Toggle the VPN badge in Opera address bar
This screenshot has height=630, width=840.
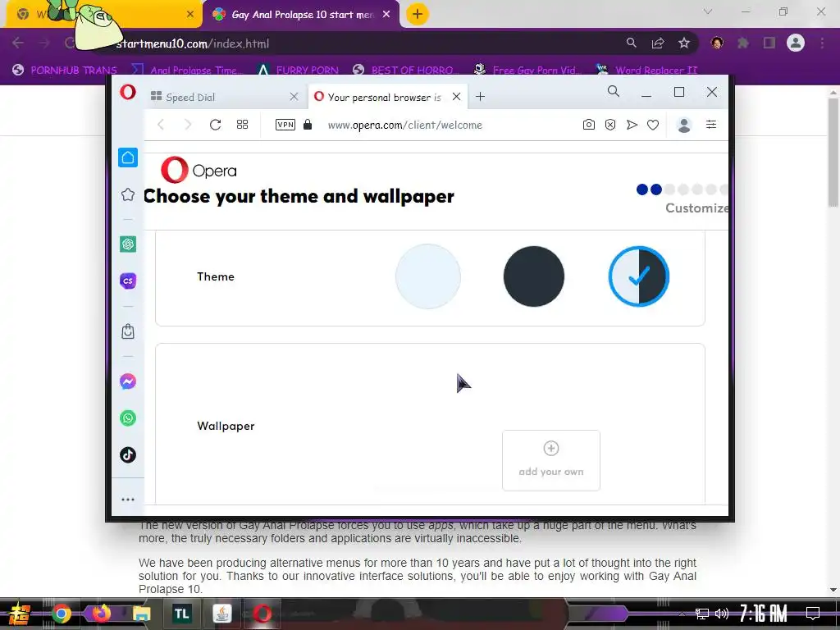285,125
